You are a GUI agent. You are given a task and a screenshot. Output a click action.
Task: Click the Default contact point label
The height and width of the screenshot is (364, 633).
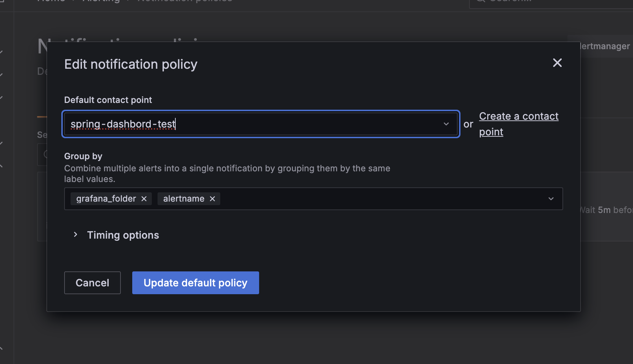coord(108,100)
